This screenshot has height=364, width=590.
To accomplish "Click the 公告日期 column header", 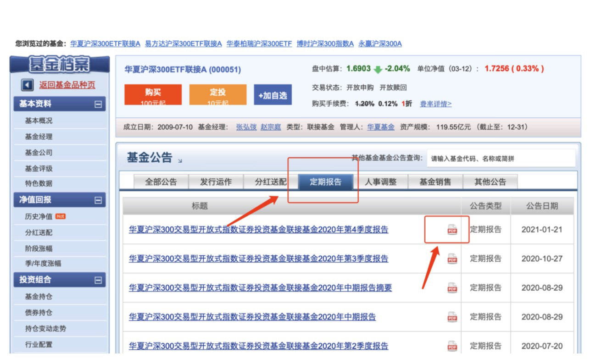I will (542, 206).
